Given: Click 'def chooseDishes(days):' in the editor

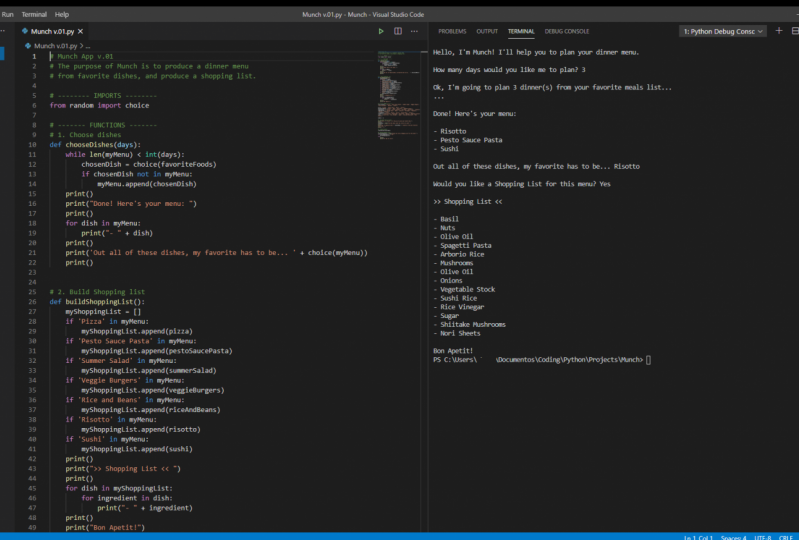Looking at the screenshot, I should click(x=95, y=145).
